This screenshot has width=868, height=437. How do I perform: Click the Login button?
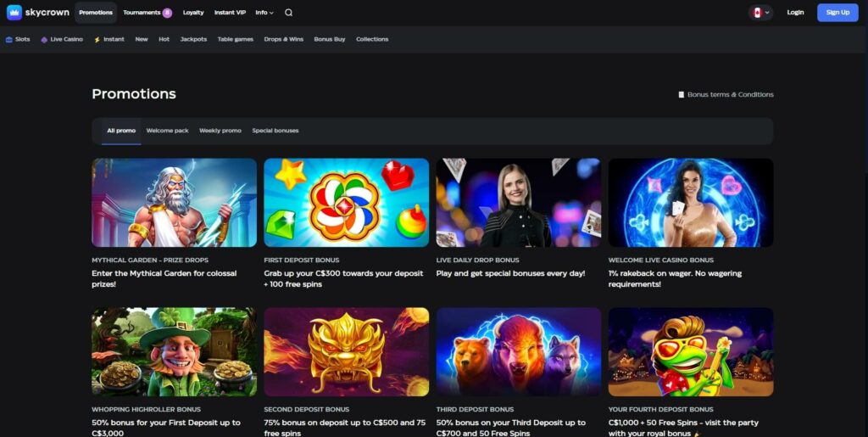[x=795, y=12]
